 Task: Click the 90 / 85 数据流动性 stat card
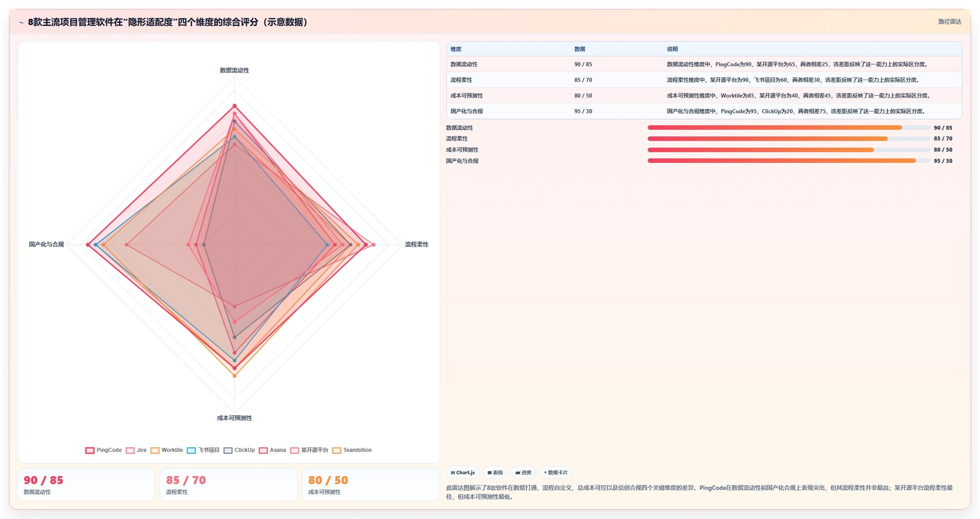click(x=86, y=485)
